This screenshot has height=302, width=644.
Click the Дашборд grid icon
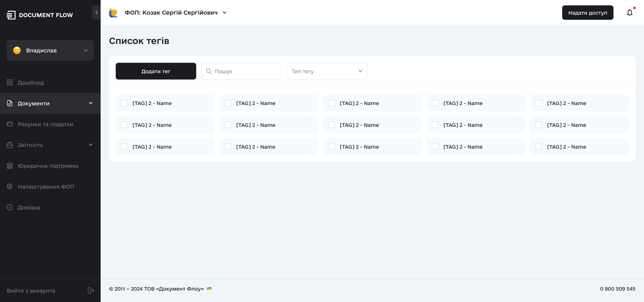click(10, 83)
